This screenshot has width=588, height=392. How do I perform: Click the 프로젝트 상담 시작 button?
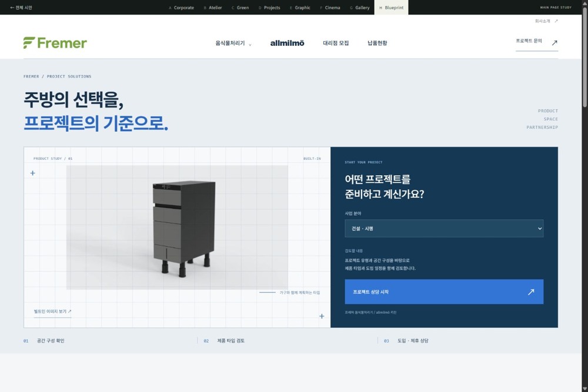[444, 292]
